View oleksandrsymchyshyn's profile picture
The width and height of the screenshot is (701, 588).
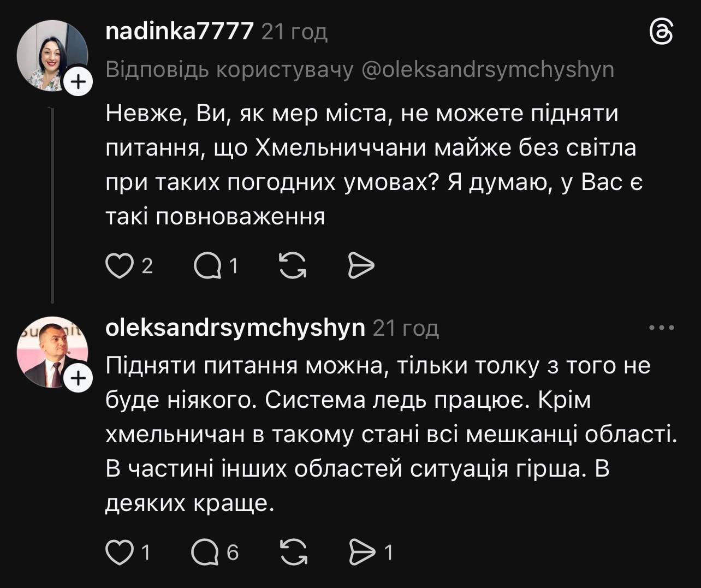pyautogui.click(x=52, y=349)
